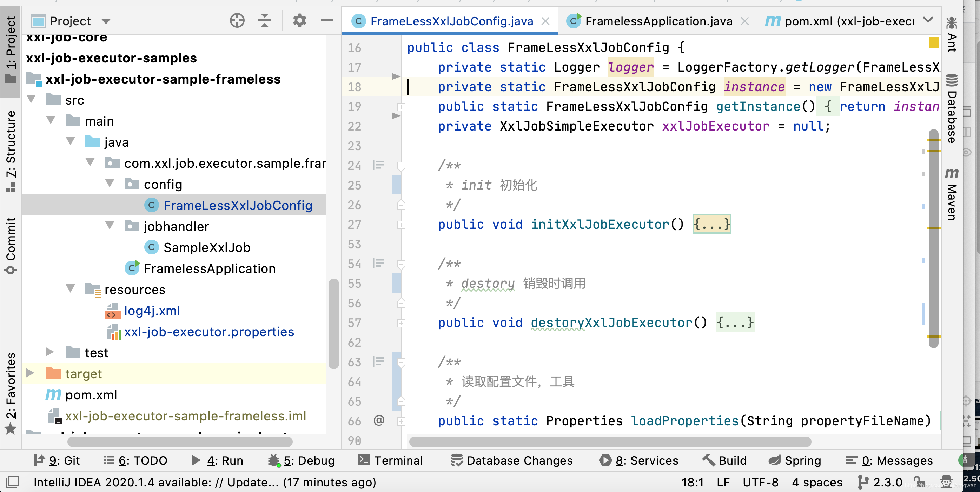Hide the Project panel with minus icon
The height and width of the screenshot is (492, 980).
tap(327, 21)
